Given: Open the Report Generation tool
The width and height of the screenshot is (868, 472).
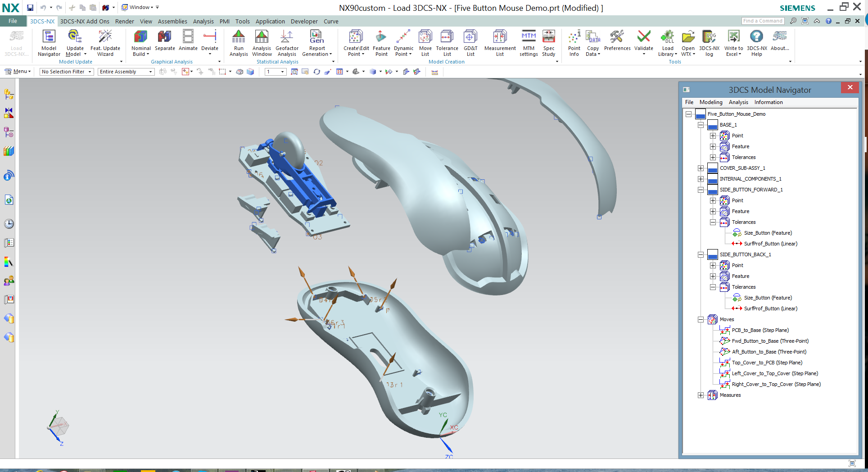Looking at the screenshot, I should 316,43.
